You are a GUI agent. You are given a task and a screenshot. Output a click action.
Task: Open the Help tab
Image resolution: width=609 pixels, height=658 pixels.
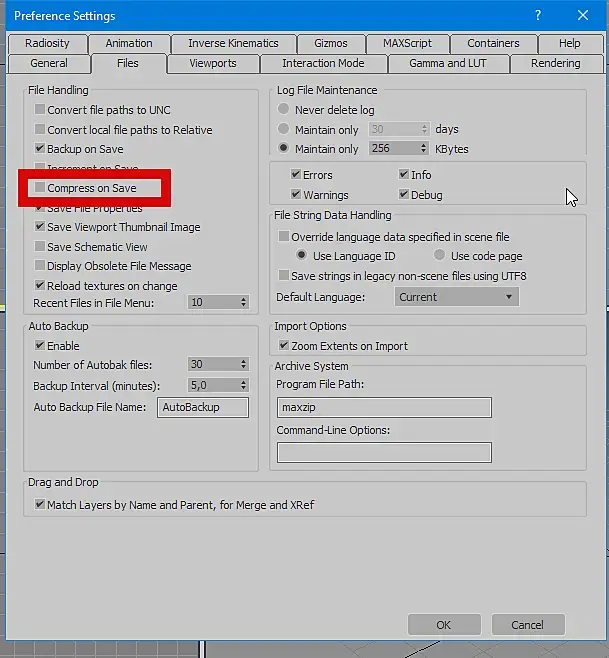pos(570,43)
